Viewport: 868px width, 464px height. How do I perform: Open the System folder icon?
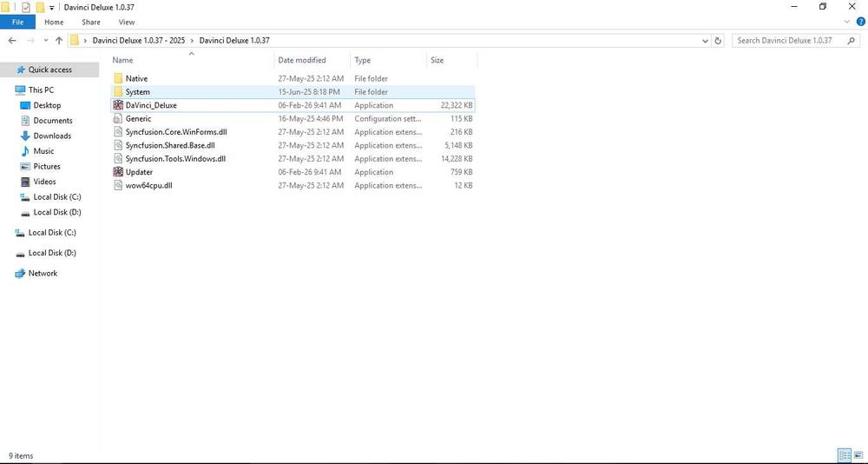point(118,92)
